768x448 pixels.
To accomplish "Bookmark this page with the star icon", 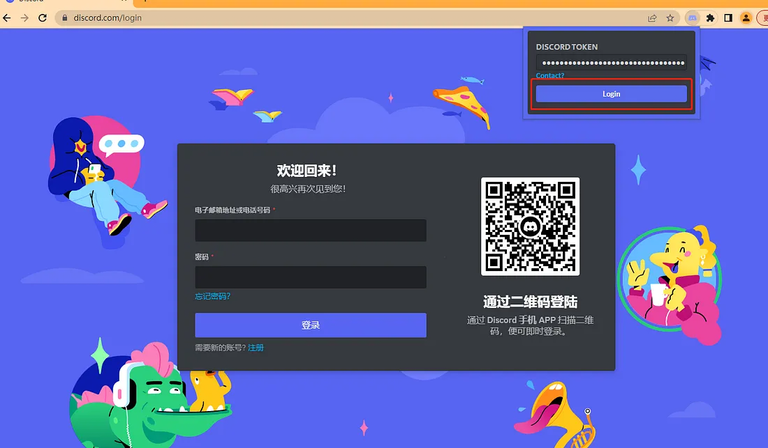I will coord(671,18).
